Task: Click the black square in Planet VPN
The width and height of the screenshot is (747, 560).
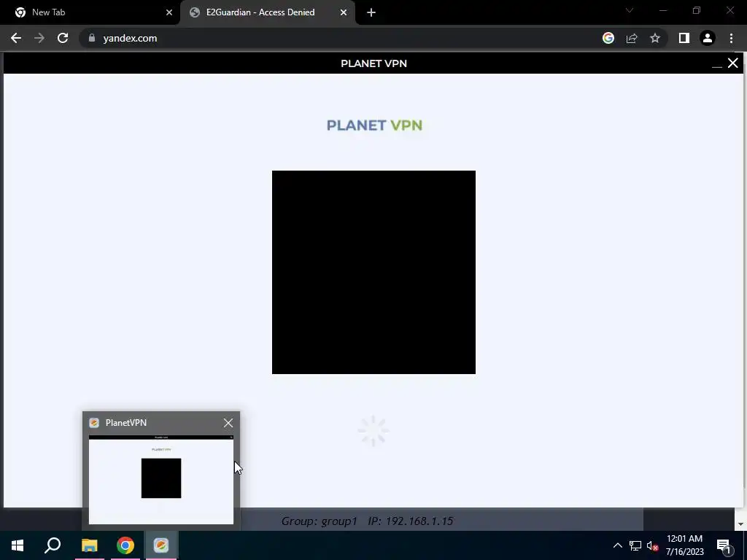Action: pos(373,272)
